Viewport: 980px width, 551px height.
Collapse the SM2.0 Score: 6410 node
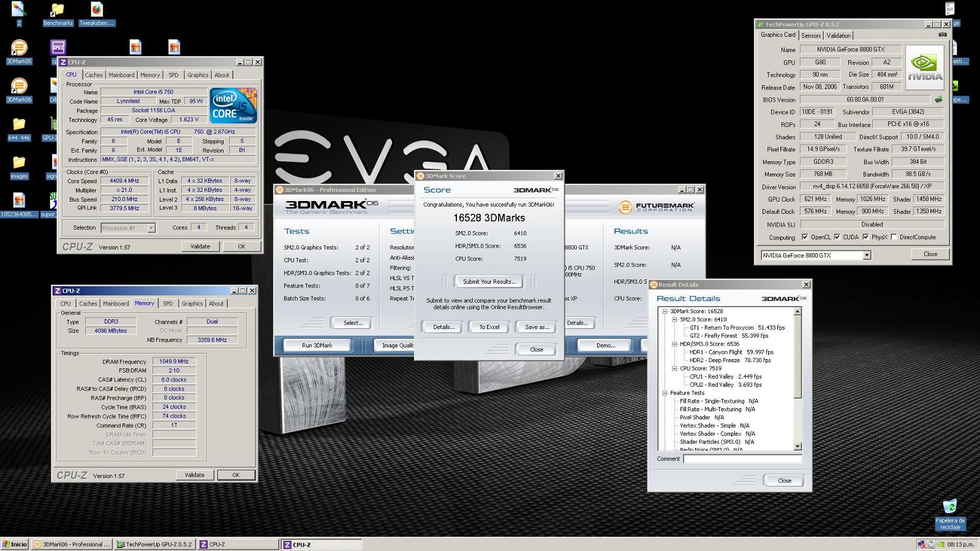674,319
